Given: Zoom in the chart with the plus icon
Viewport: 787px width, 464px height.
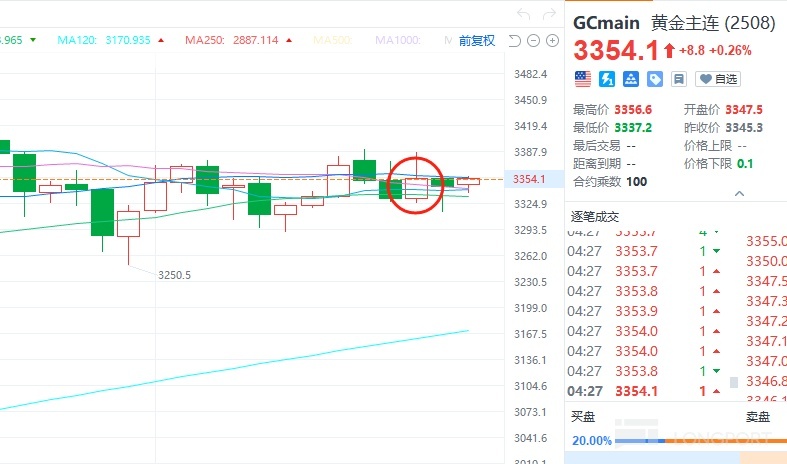Looking at the screenshot, I should click(551, 40).
